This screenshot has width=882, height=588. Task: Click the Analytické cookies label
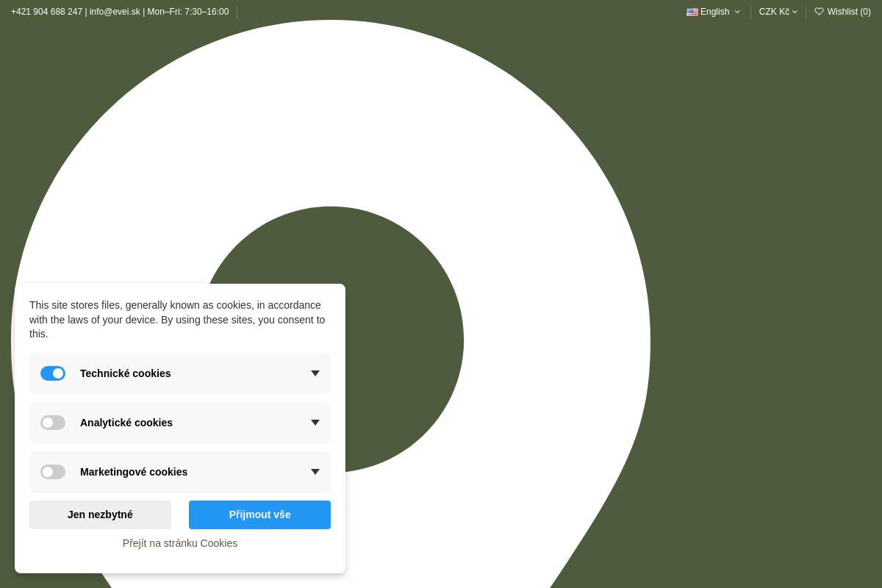(x=126, y=423)
